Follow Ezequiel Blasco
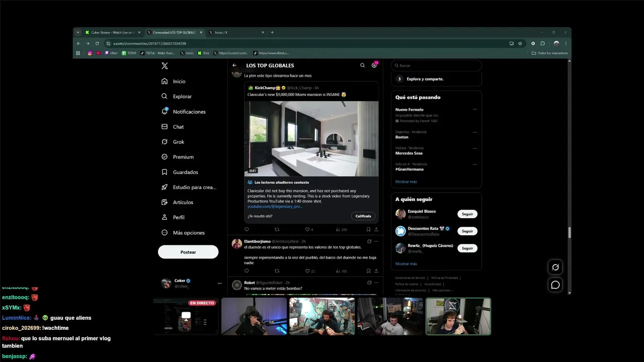This screenshot has width=644, height=362. click(x=467, y=214)
